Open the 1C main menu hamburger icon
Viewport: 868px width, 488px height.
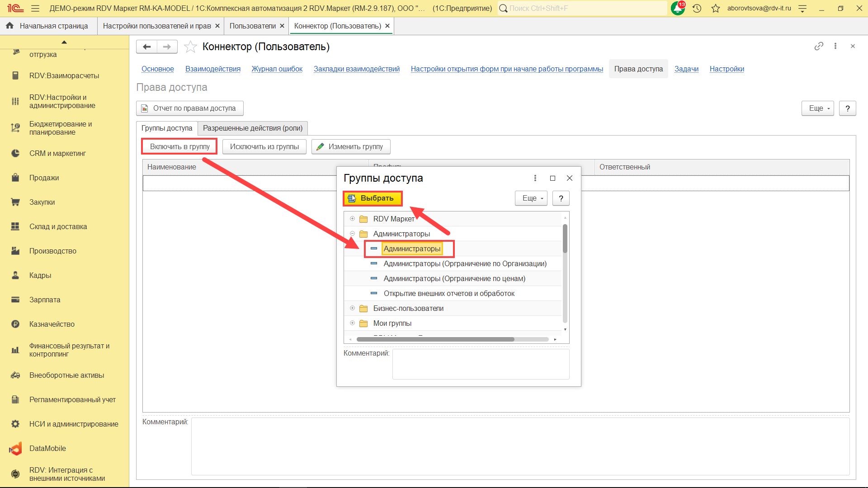(35, 8)
